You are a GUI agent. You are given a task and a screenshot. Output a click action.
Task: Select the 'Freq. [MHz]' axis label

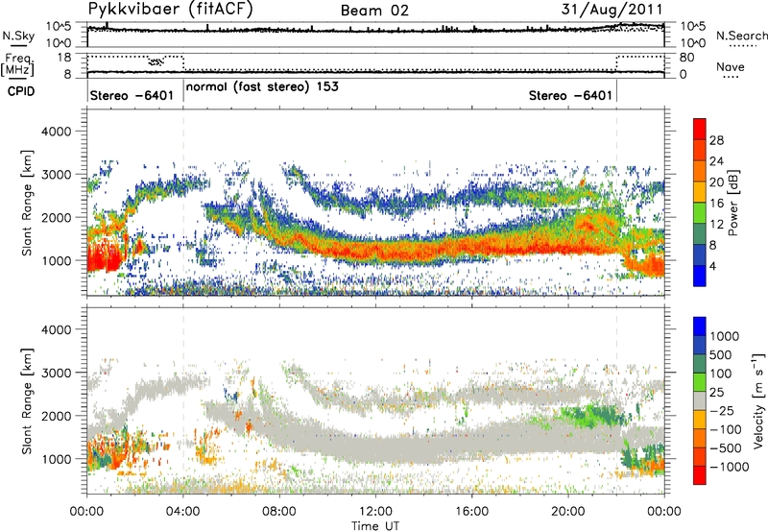tap(17, 65)
